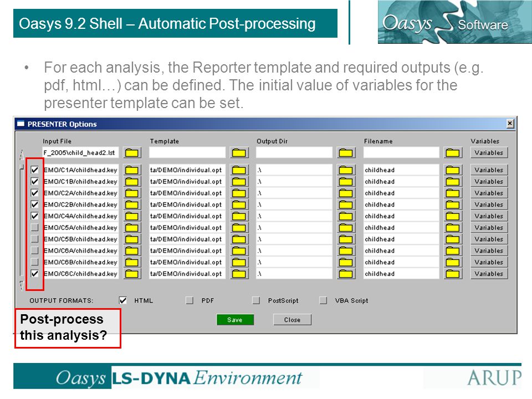Image resolution: width=532 pixels, height=399 pixels.
Task: Browse filename folder for C5A row
Action: [x=453, y=228]
